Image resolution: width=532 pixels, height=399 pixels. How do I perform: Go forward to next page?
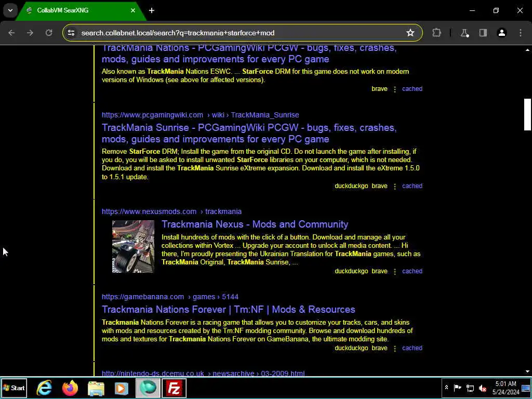tap(30, 33)
